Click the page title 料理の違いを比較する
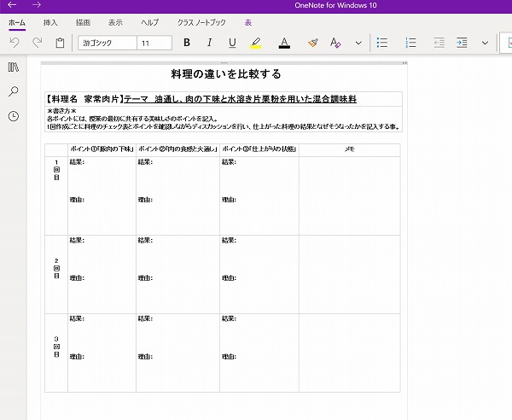This screenshot has height=420, width=512. coord(226,74)
